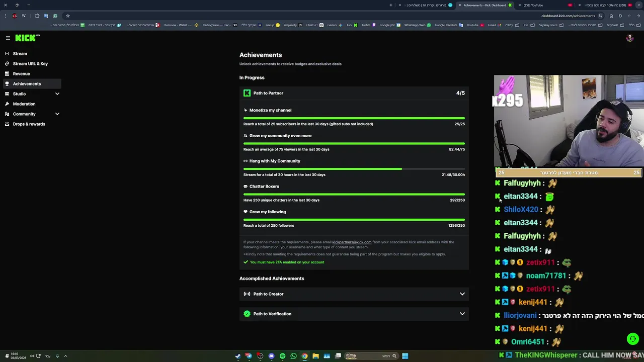Click the browser address bar URL

coord(568,16)
